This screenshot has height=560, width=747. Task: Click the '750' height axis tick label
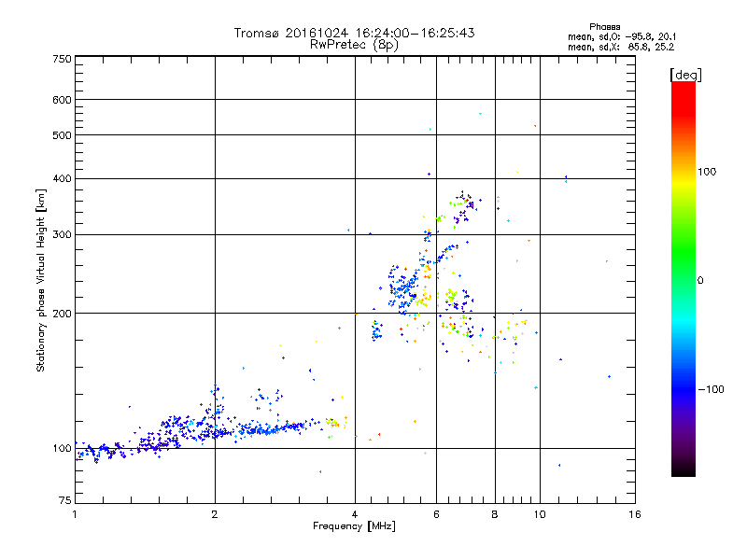click(62, 59)
